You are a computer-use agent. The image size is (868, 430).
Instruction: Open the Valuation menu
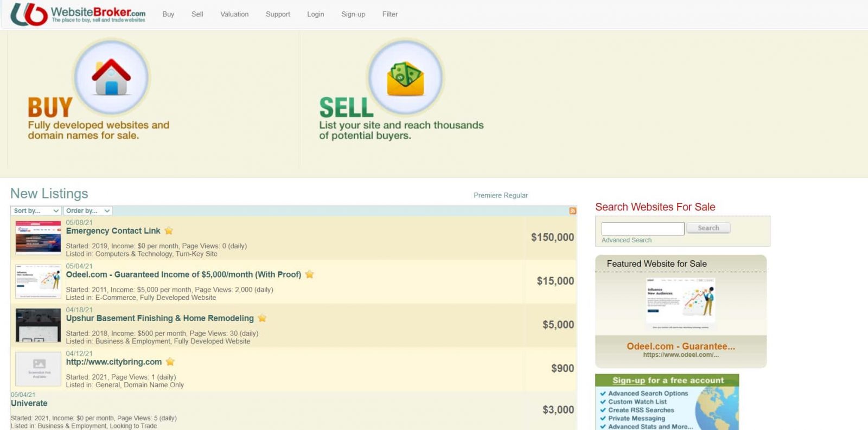[x=234, y=14]
